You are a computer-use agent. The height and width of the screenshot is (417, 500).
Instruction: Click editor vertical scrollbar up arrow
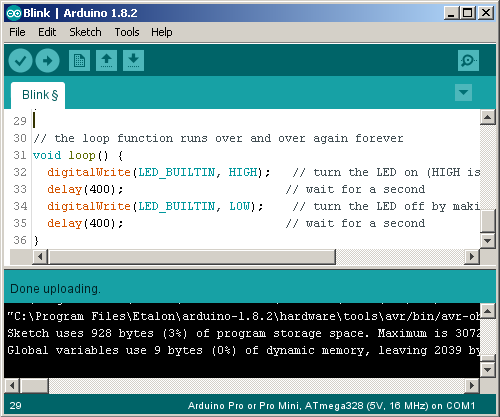(488, 117)
